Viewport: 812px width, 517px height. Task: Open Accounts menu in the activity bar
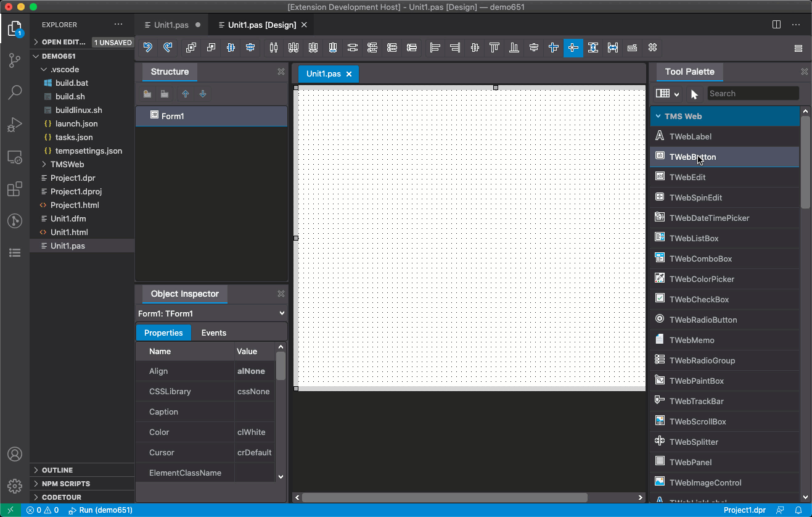click(x=15, y=454)
